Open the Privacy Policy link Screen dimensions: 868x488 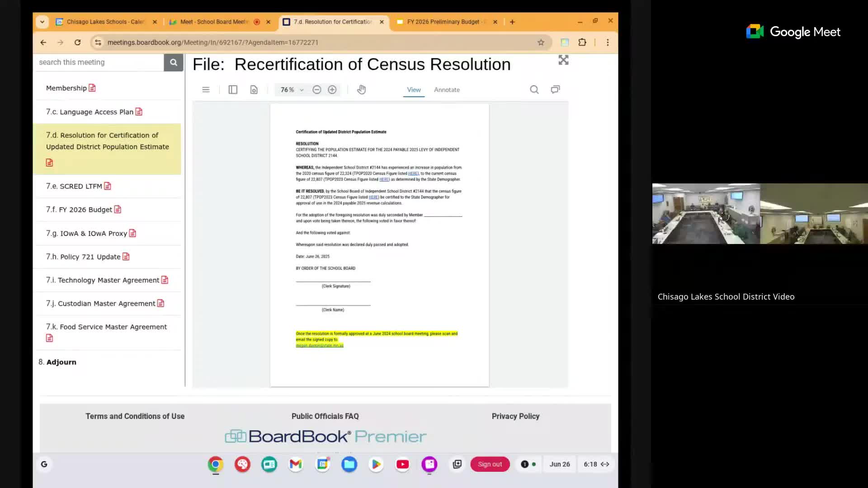[515, 416]
